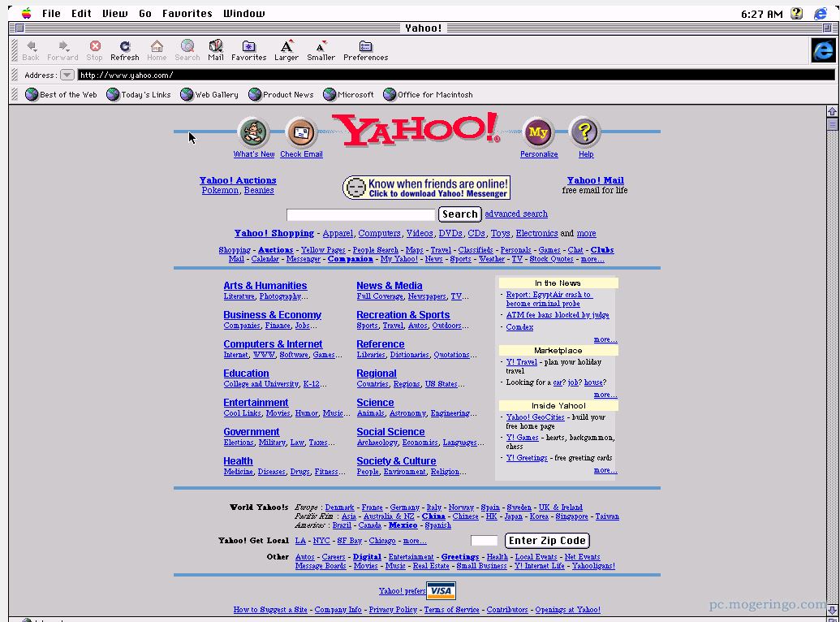840x622 pixels.
Task: Open the View menu
Action: [115, 14]
